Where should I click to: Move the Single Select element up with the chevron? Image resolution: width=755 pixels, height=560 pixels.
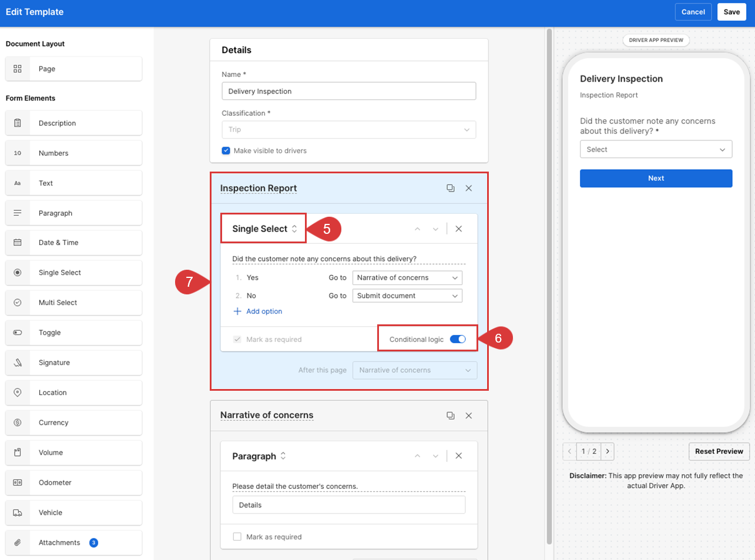coord(417,228)
